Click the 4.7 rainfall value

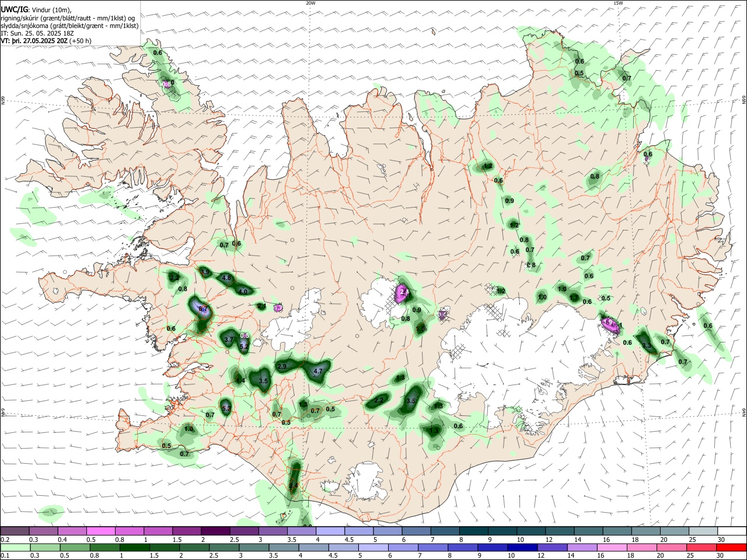pos(318,371)
